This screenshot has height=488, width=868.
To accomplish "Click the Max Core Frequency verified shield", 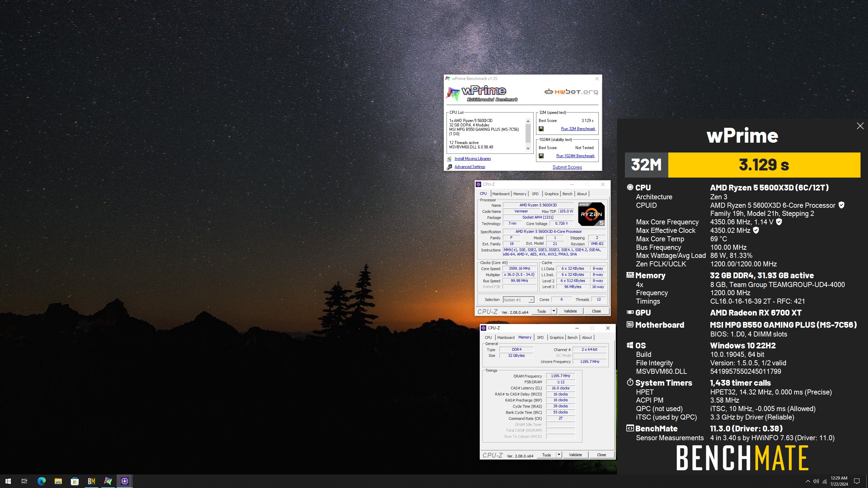I will click(x=779, y=222).
